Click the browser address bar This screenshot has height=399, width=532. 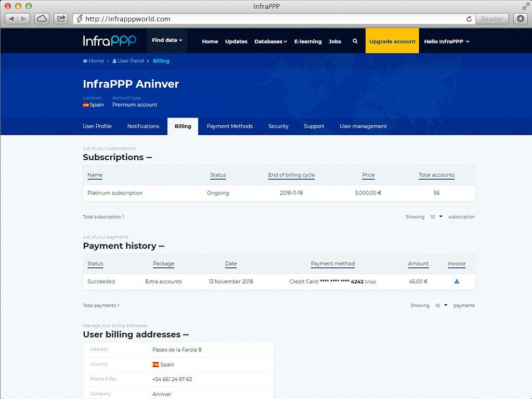point(270,19)
